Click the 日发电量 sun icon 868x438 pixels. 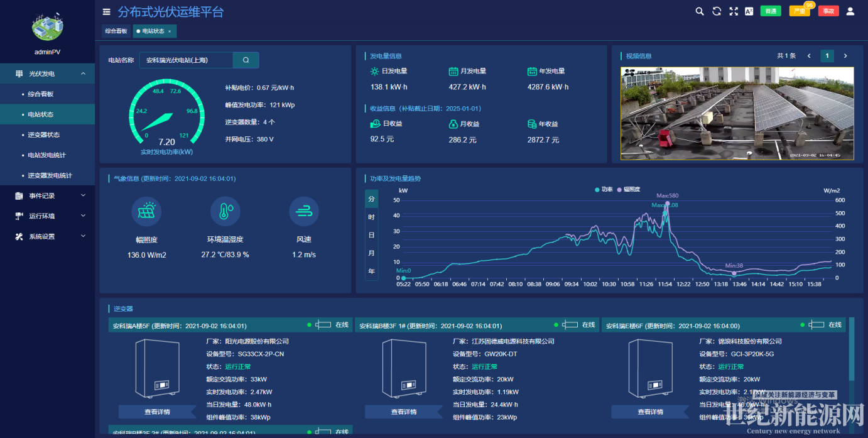pos(374,71)
